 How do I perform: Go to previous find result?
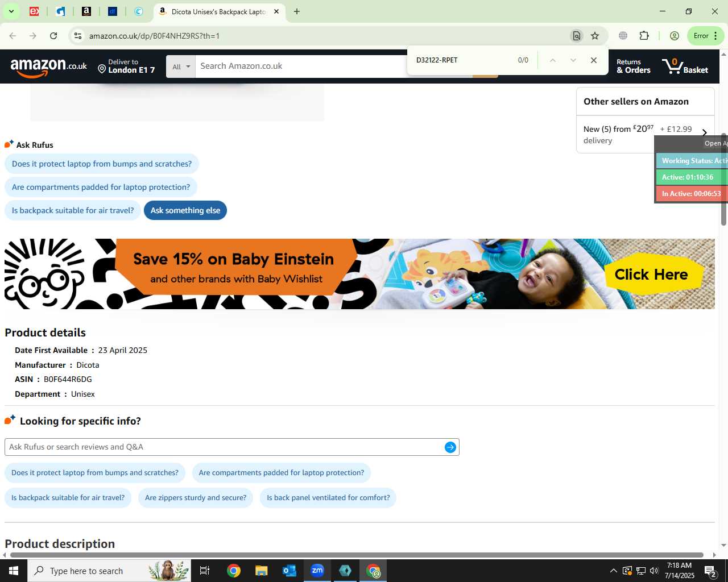coord(552,60)
